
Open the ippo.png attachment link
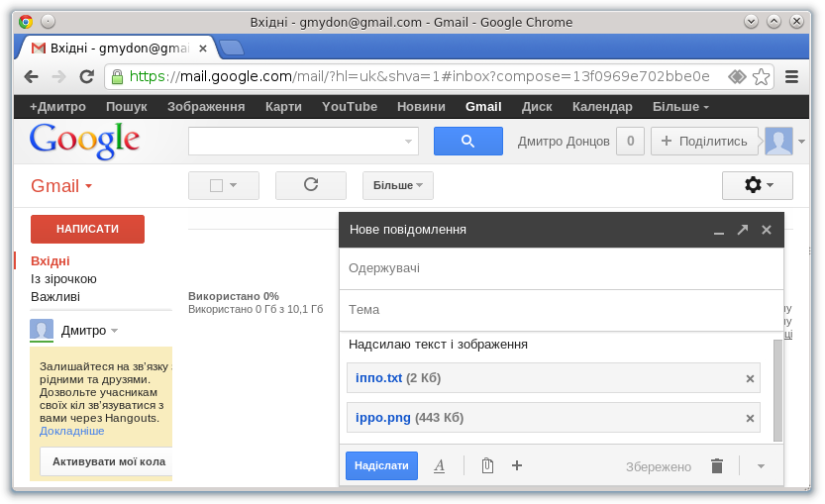[x=382, y=418]
